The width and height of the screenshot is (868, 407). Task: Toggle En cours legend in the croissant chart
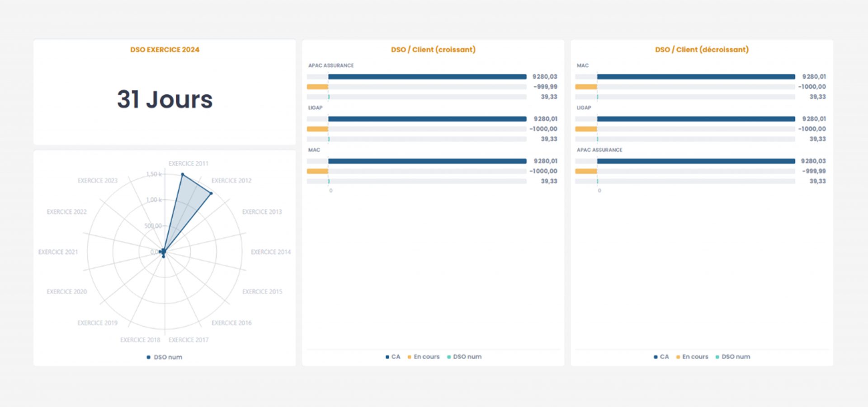coord(424,357)
